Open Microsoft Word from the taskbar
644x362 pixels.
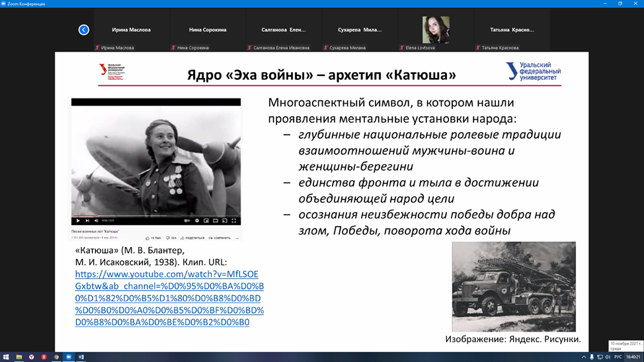pyautogui.click(x=81, y=357)
